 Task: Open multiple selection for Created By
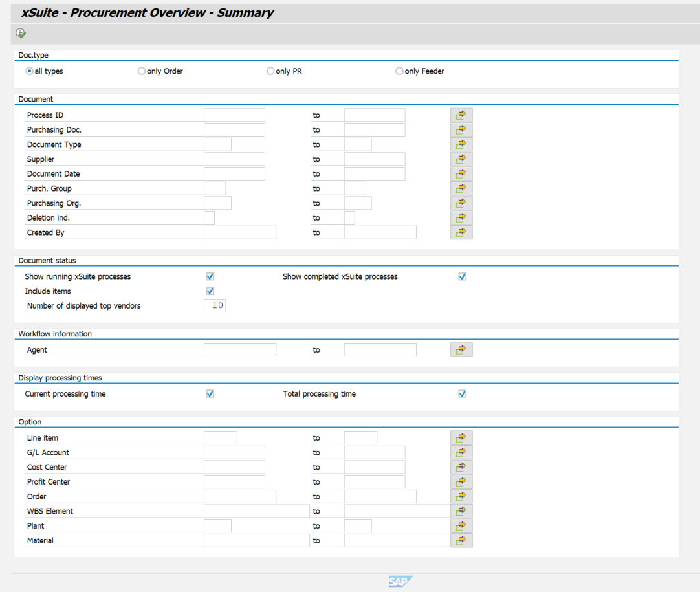[x=461, y=232]
